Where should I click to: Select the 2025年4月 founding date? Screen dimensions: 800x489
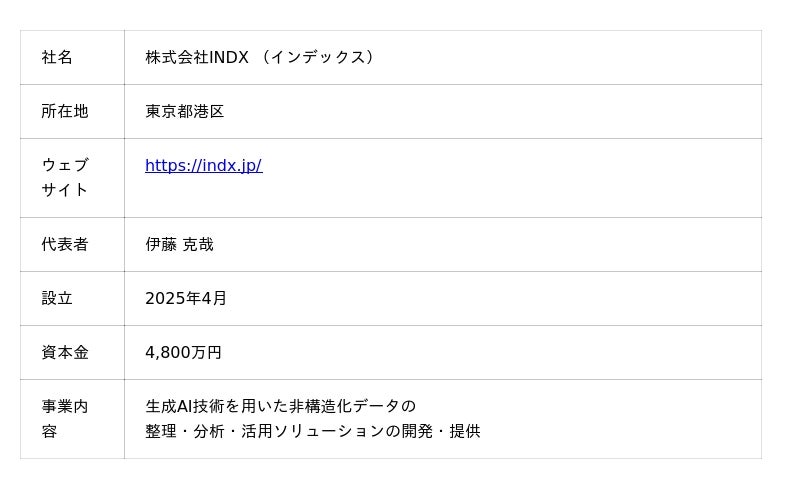point(186,299)
